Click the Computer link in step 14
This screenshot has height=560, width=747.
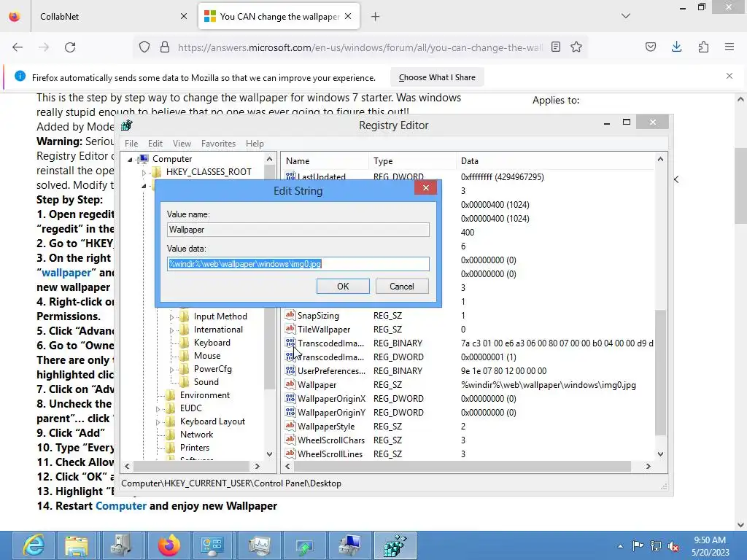[x=121, y=506]
